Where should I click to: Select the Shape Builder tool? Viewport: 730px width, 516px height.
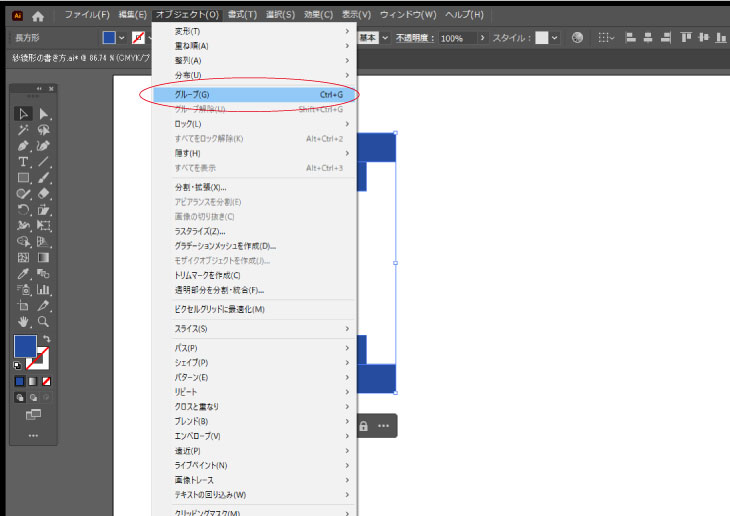(x=23, y=242)
